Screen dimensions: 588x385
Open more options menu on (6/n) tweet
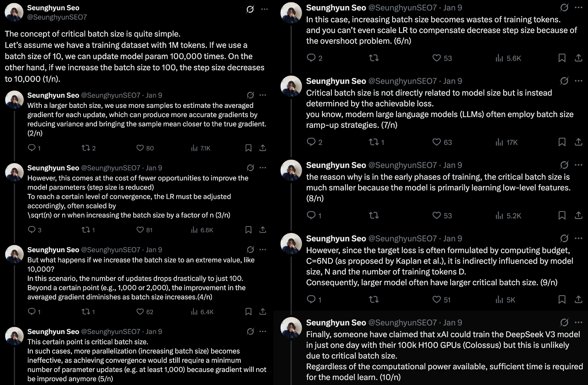(578, 7)
